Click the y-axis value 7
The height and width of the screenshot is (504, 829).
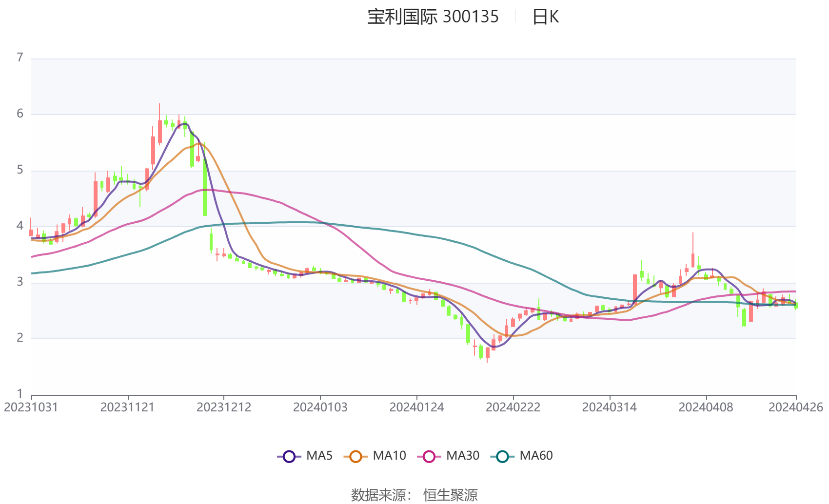pyautogui.click(x=20, y=58)
